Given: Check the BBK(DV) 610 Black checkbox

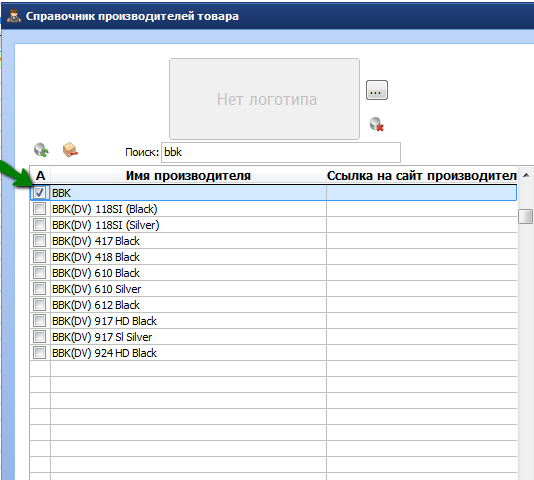Looking at the screenshot, I should click(40, 273).
